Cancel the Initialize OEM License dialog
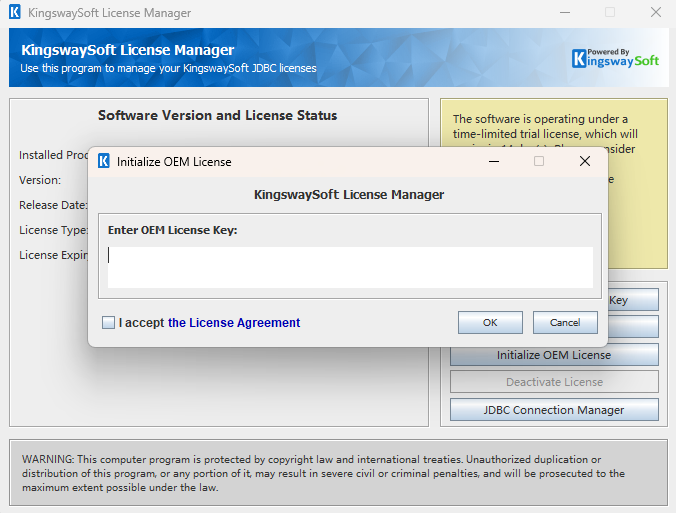 [x=565, y=322]
